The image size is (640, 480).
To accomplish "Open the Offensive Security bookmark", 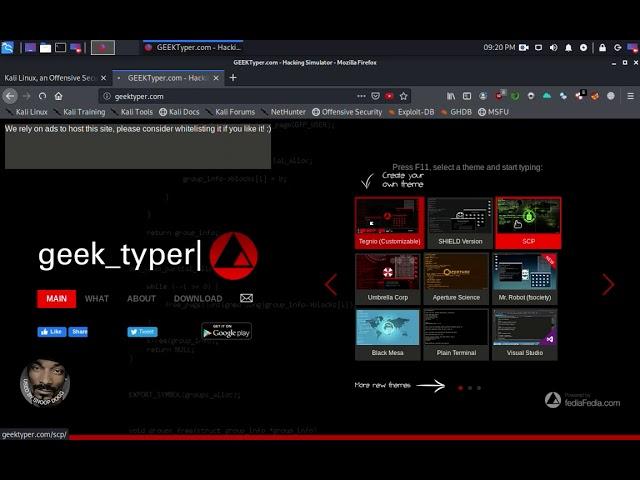I will tap(347, 112).
